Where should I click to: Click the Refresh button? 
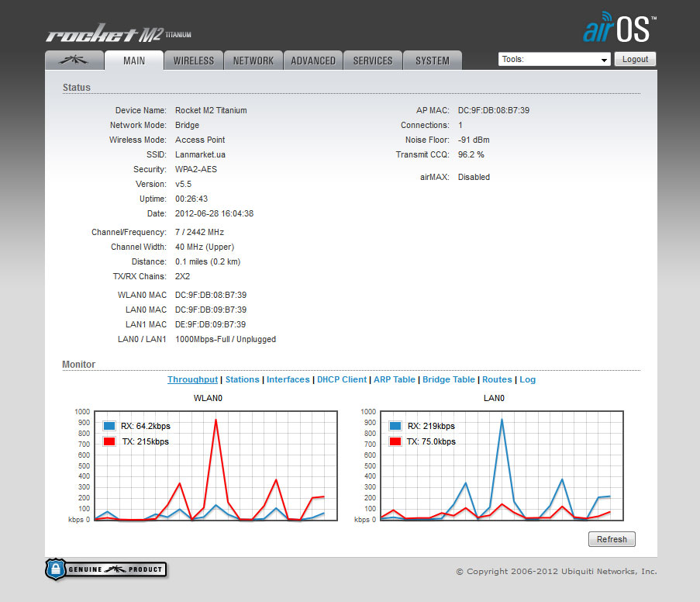612,538
